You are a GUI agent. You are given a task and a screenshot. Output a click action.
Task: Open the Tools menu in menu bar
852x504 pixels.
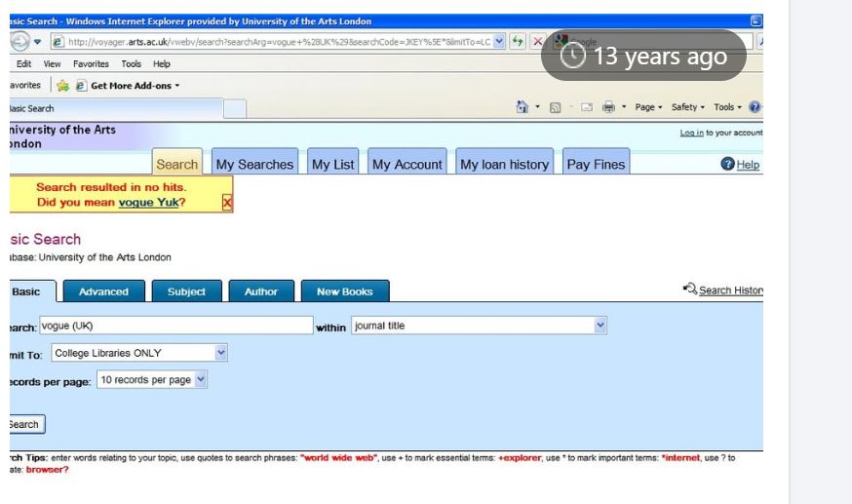tap(131, 64)
